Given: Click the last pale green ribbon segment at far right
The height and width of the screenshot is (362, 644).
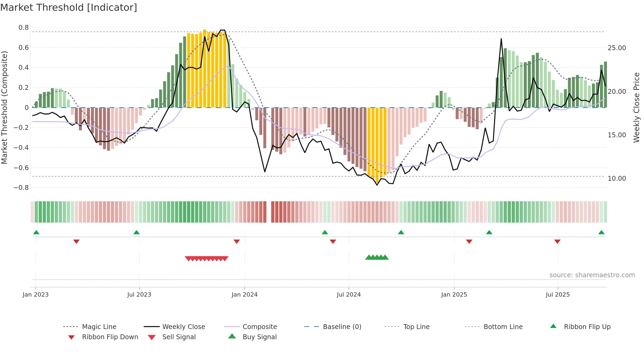Looking at the screenshot, I should [x=605, y=212].
